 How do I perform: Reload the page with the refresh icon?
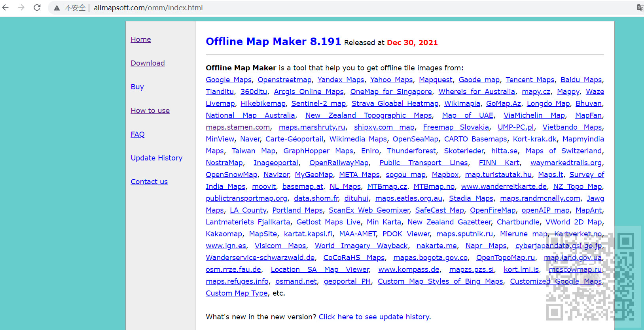[37, 8]
